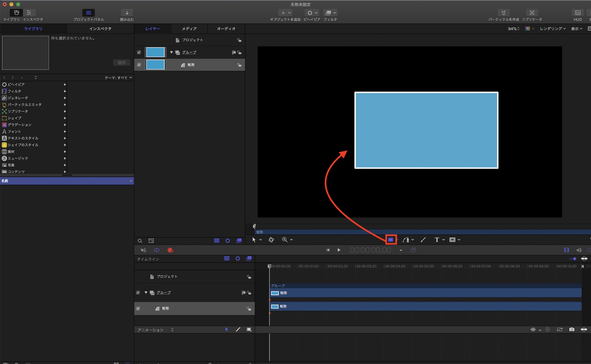This screenshot has width=591, height=364.
Task: Click the Import (読み込む) button
Action: (x=127, y=13)
